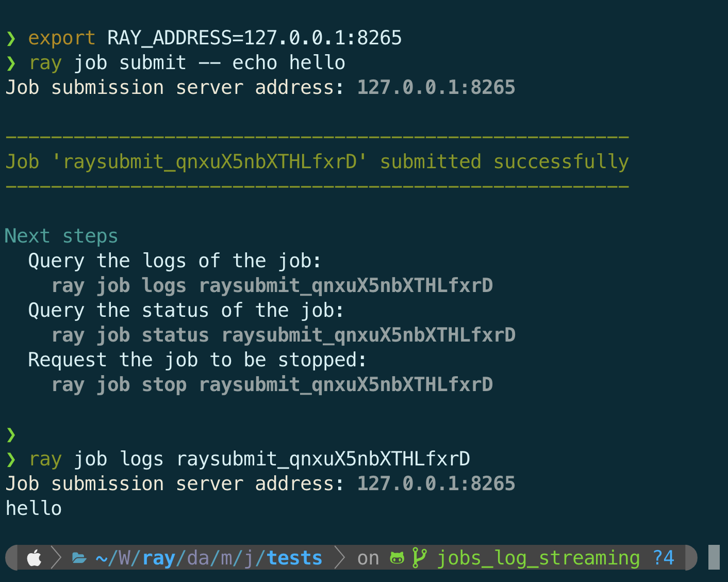Click the 'ray job status' suggestion line
The height and width of the screenshot is (582, 728).
(x=284, y=335)
